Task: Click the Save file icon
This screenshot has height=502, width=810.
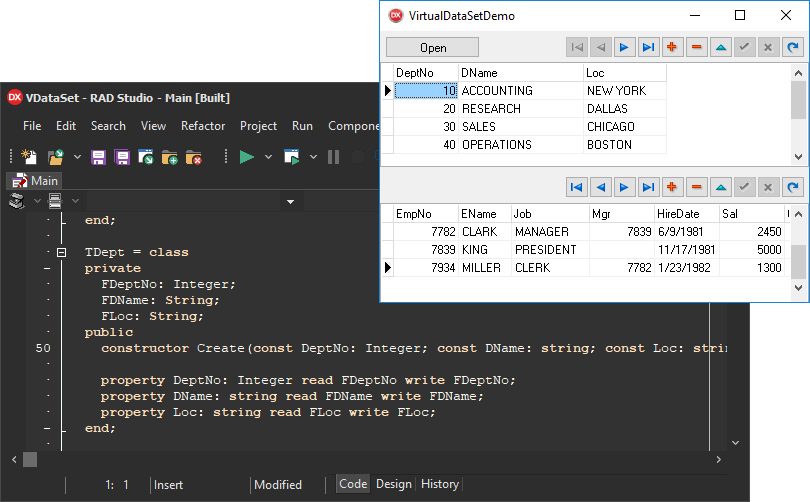Action: pos(98,157)
